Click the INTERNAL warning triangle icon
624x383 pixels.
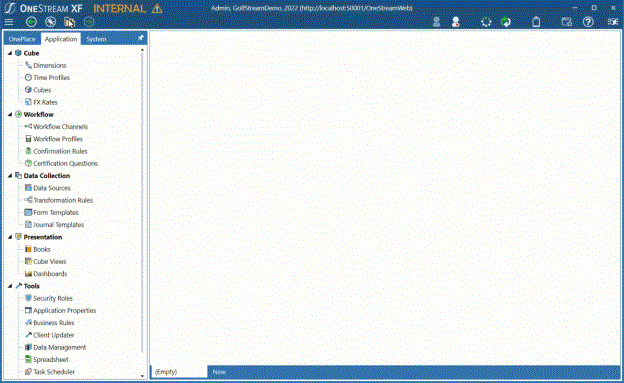157,8
